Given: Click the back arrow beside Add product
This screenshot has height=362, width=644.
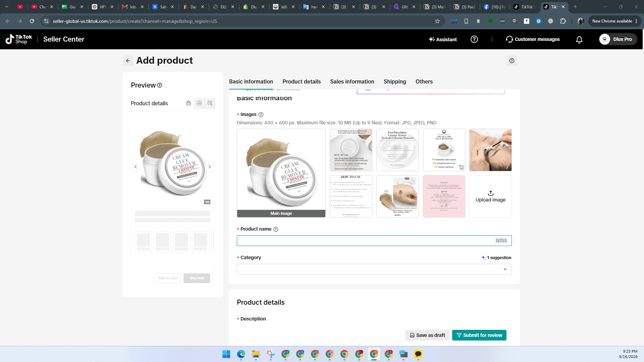Looking at the screenshot, I should [128, 61].
